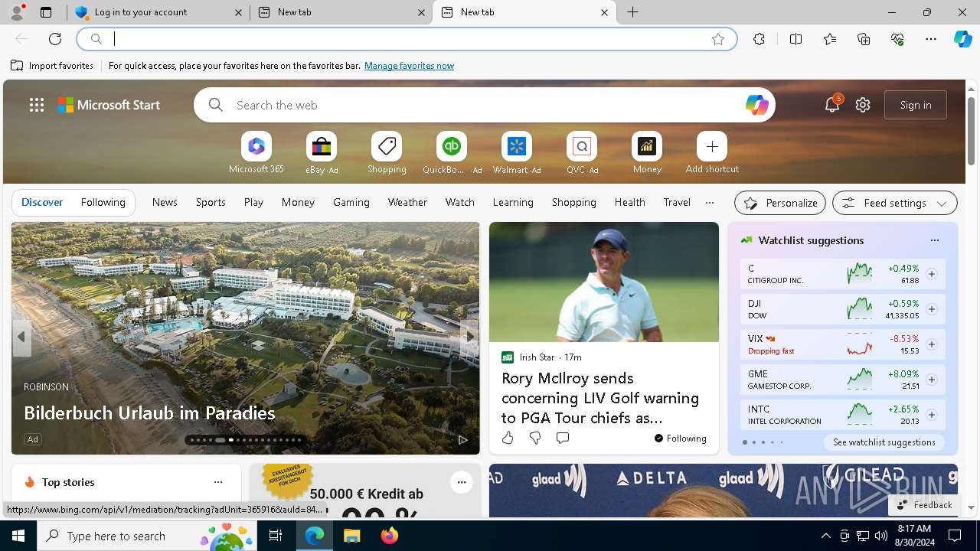Open the Windows Start menu
The image size is (980, 551).
[18, 536]
